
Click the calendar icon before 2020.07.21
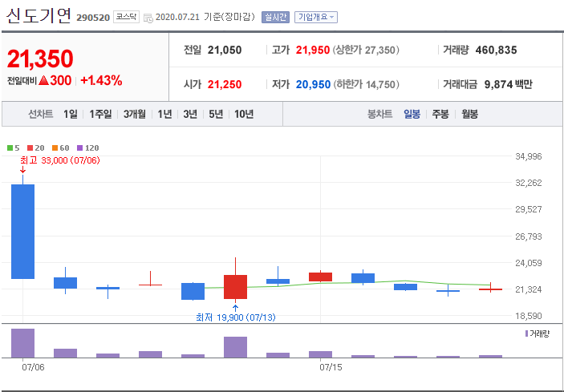[x=148, y=18]
